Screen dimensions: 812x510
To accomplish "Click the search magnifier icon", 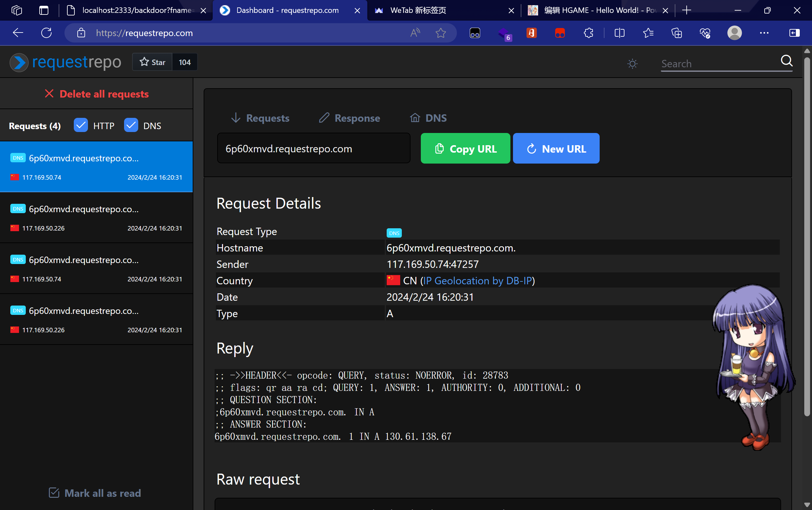I will coord(786,61).
